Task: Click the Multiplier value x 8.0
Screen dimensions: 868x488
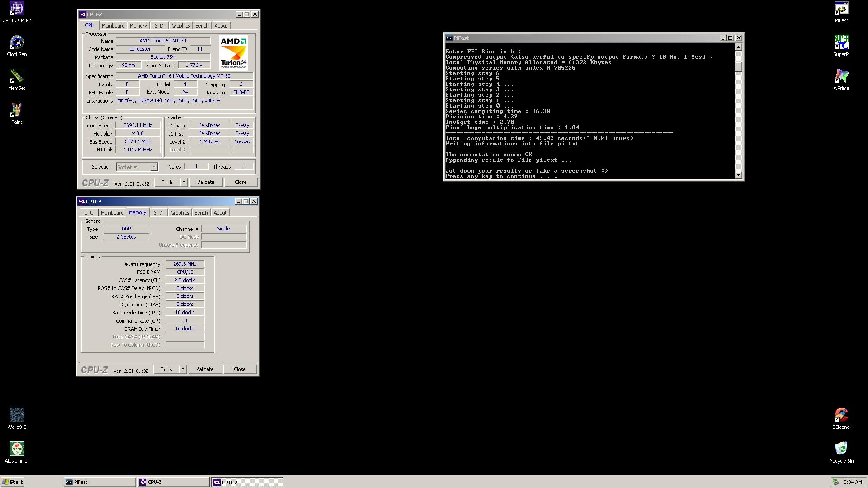Action: coord(138,134)
